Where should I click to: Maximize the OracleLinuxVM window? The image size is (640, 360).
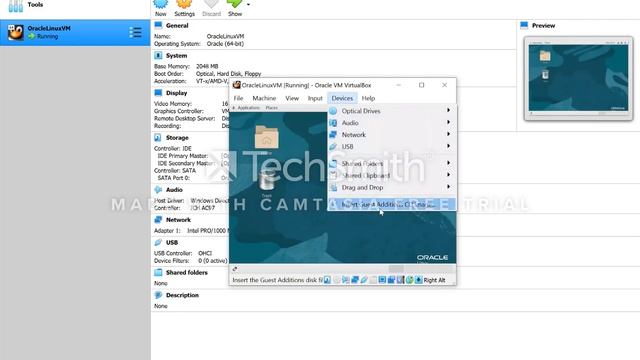coord(421,85)
